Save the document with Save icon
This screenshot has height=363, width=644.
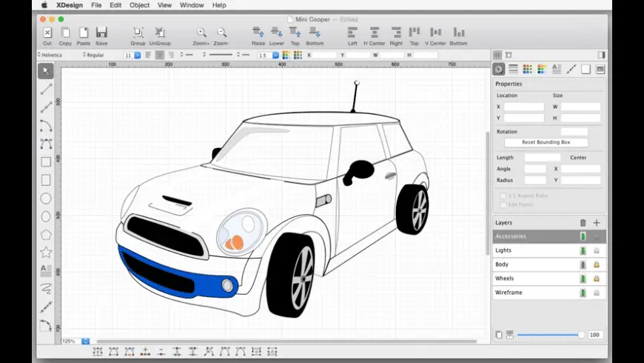click(101, 36)
